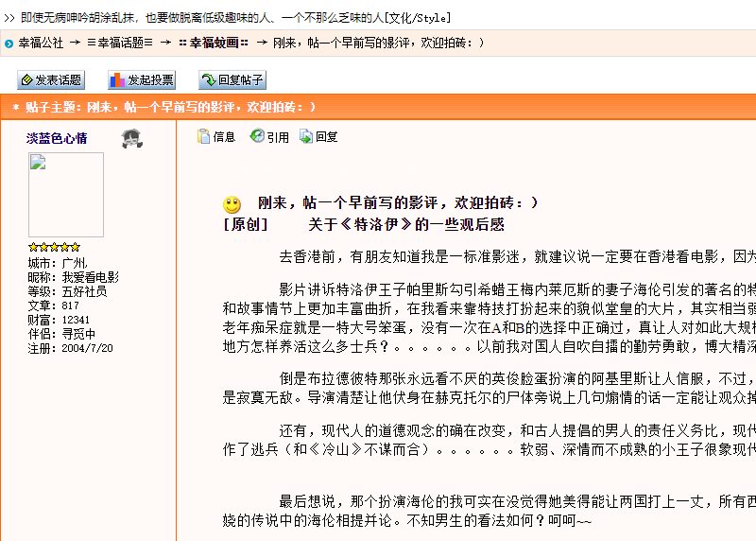Open the 幸福公社 breadcrumb link
Screen dimensions: 756x541
[41, 43]
